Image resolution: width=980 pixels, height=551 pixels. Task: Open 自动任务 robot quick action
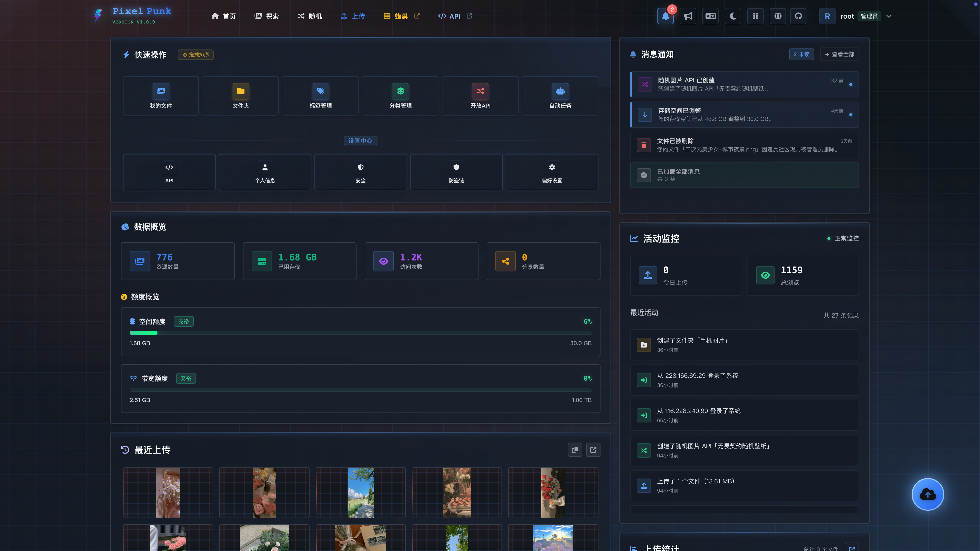pos(560,96)
